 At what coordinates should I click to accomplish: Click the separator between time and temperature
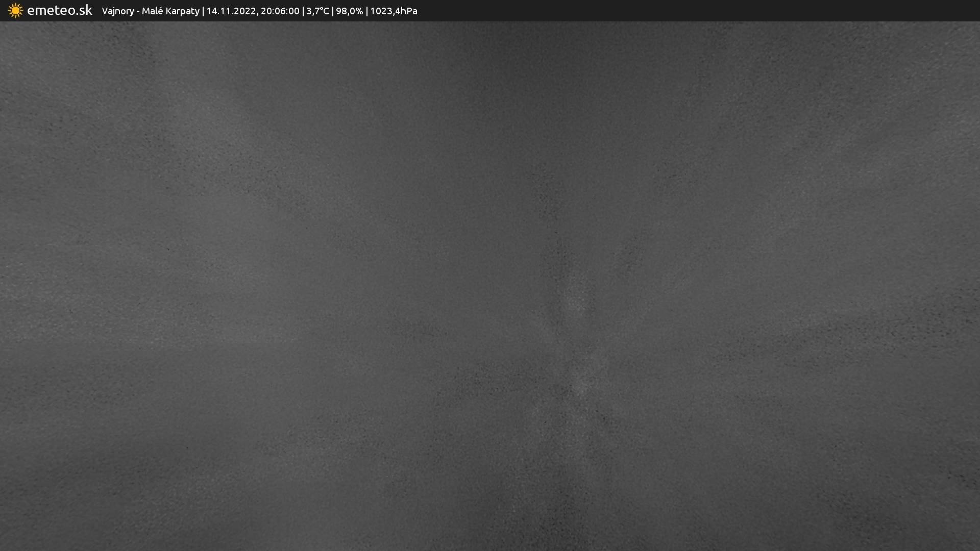[303, 11]
